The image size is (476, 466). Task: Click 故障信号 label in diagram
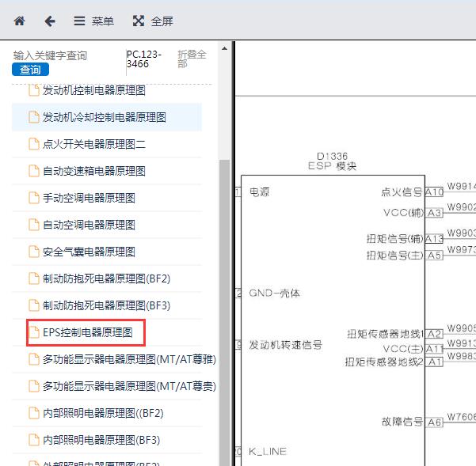[x=402, y=422]
